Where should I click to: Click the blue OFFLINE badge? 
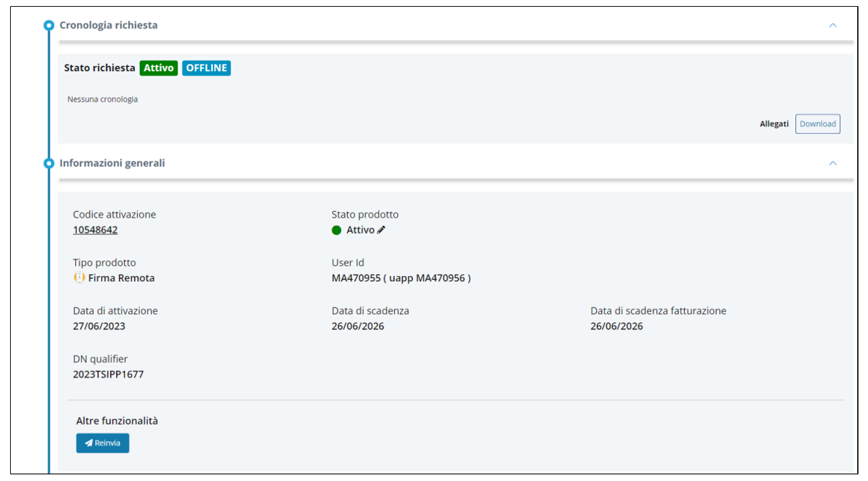(x=206, y=68)
